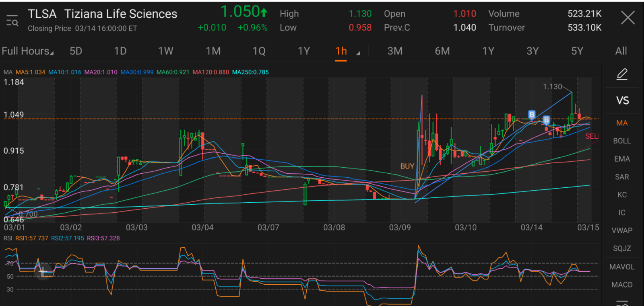Select the 1h interval tab
The width and height of the screenshot is (644, 306).
pyautogui.click(x=341, y=51)
